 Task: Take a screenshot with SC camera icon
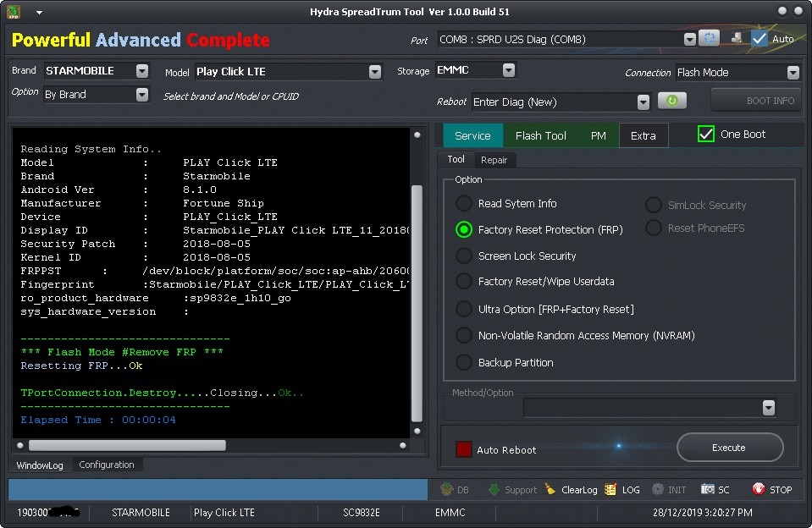point(707,489)
